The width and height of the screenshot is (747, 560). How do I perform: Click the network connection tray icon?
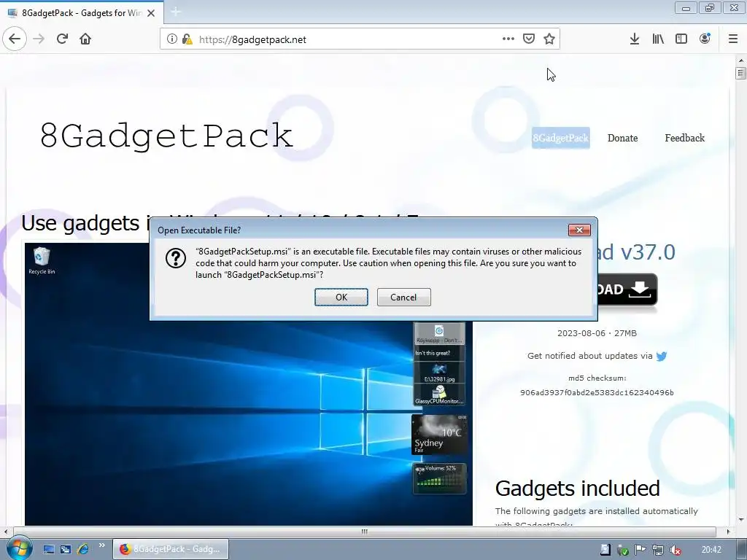coord(658,550)
